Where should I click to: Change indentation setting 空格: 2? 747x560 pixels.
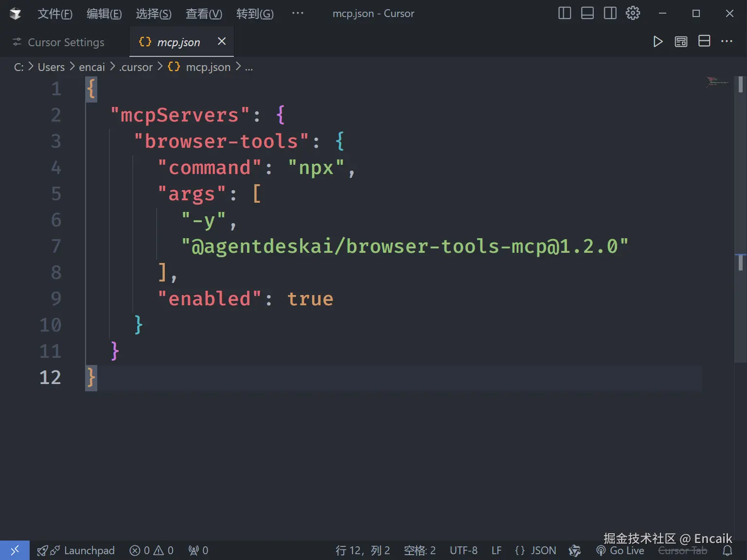coord(420,550)
